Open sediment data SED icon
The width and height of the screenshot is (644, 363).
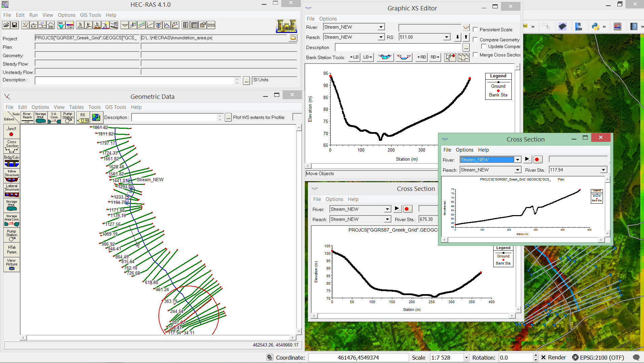tap(61, 25)
